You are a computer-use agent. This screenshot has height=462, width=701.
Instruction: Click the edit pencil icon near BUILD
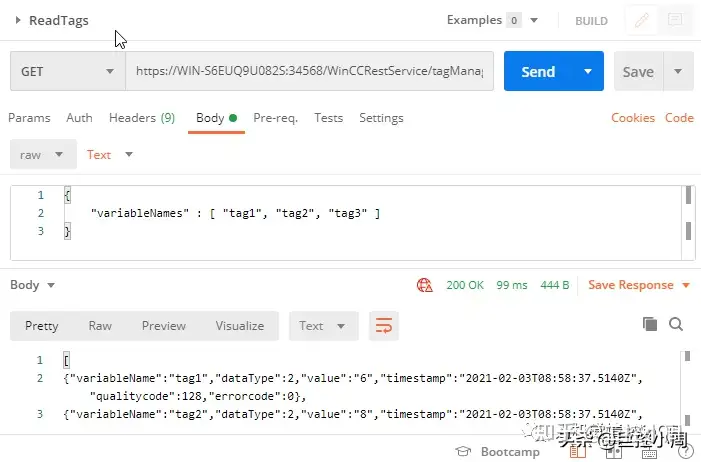[641, 20]
